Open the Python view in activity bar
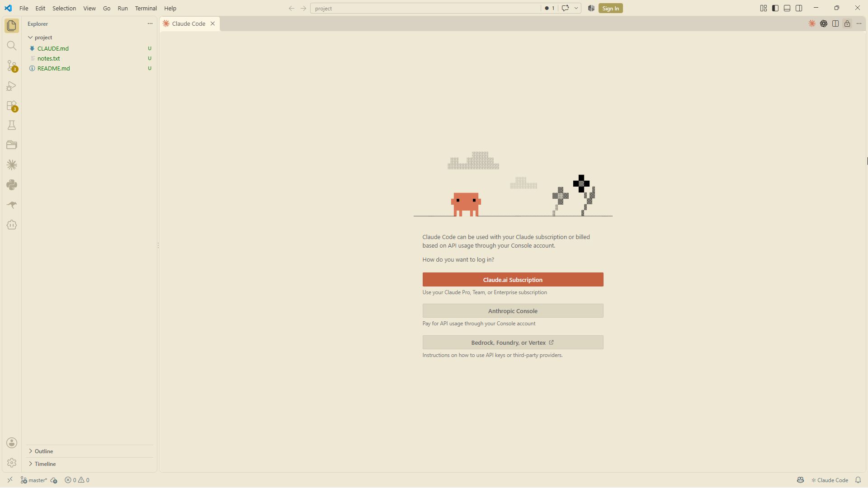 [12, 185]
